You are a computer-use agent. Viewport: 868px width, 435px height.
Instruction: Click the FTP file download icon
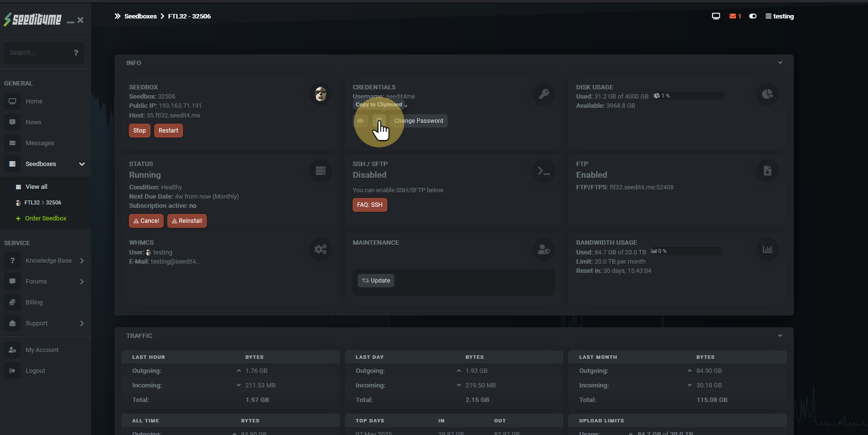(767, 171)
